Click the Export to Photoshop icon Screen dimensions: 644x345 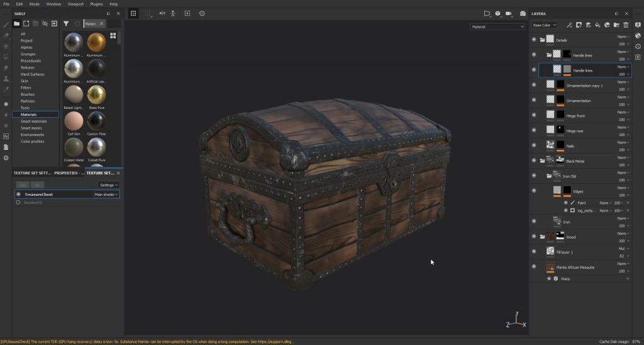pos(6,136)
